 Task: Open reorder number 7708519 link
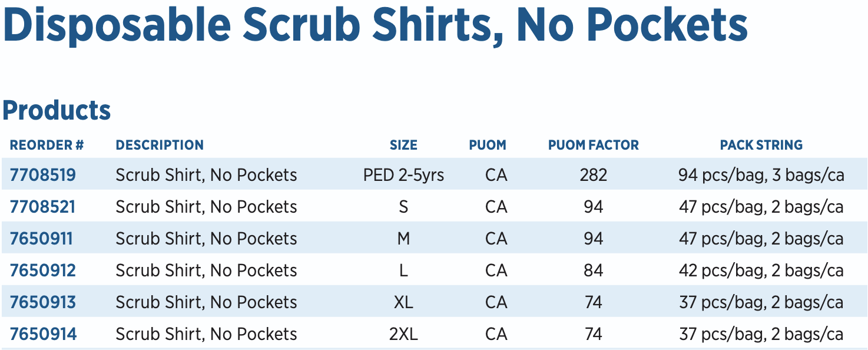click(x=43, y=175)
